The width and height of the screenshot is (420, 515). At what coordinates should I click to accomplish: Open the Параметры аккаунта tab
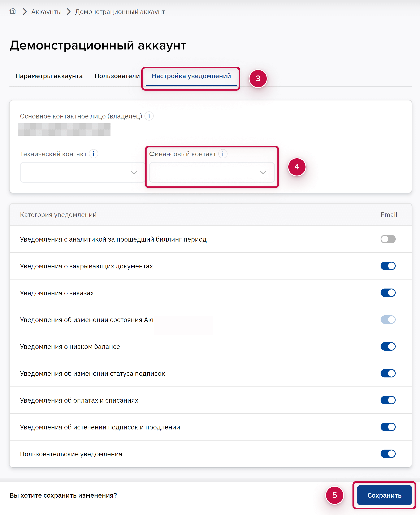(x=49, y=76)
